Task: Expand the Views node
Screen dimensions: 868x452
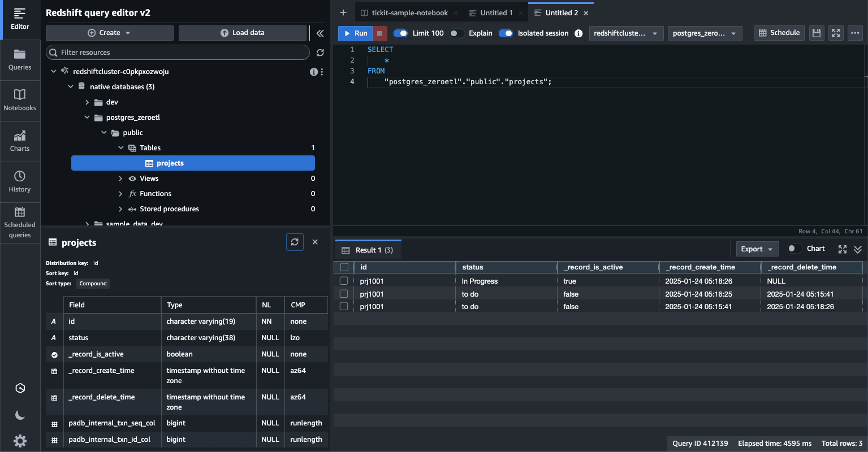Action: [x=120, y=179]
